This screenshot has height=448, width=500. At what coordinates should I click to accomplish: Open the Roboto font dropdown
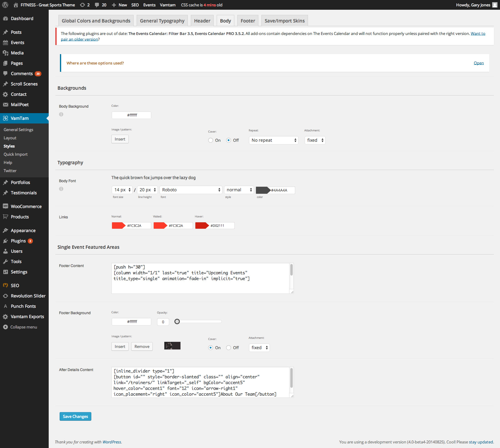click(x=191, y=190)
